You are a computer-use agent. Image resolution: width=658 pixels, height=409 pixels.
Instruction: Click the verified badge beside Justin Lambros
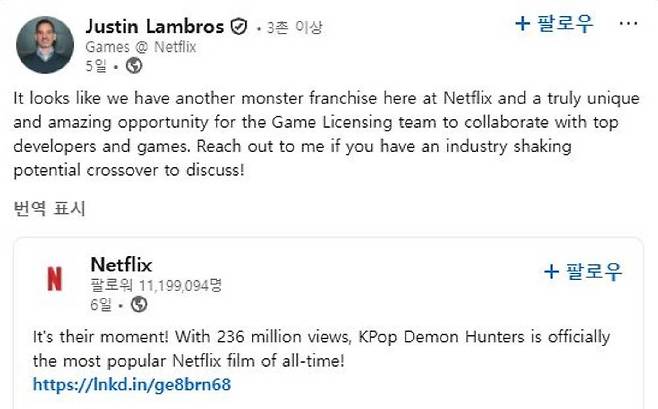click(x=238, y=28)
